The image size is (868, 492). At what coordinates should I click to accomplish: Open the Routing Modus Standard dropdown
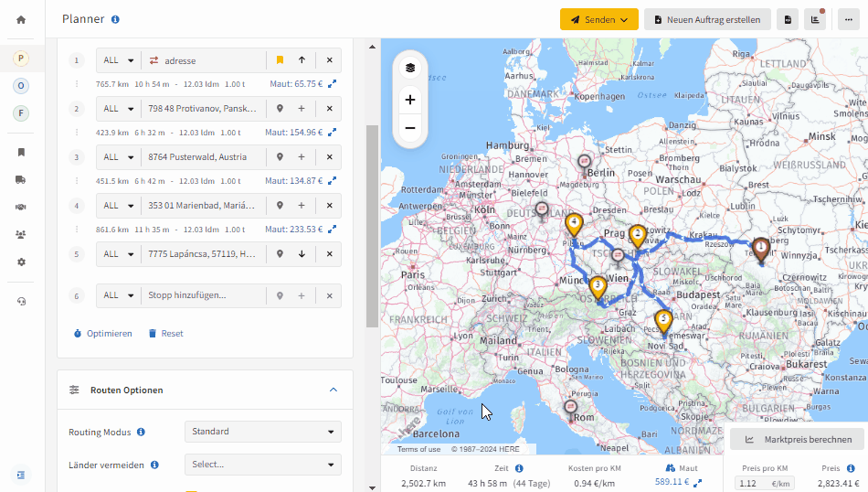pos(263,432)
